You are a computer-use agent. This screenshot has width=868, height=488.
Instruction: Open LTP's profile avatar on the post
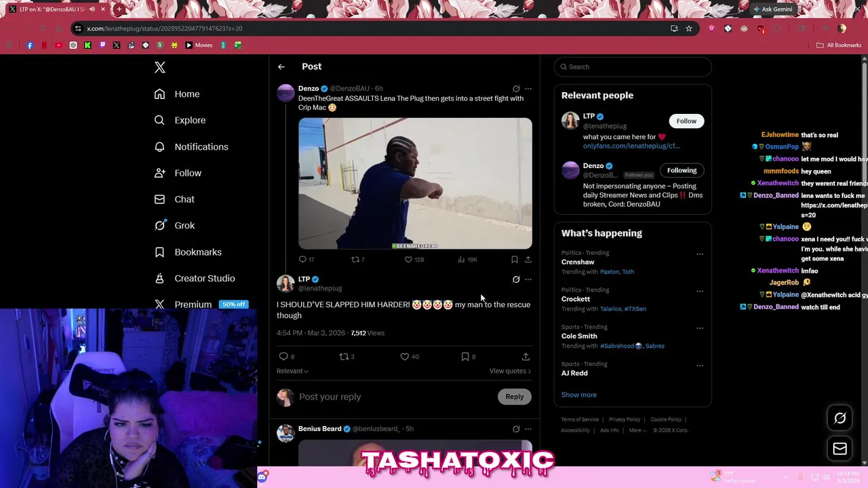click(285, 283)
